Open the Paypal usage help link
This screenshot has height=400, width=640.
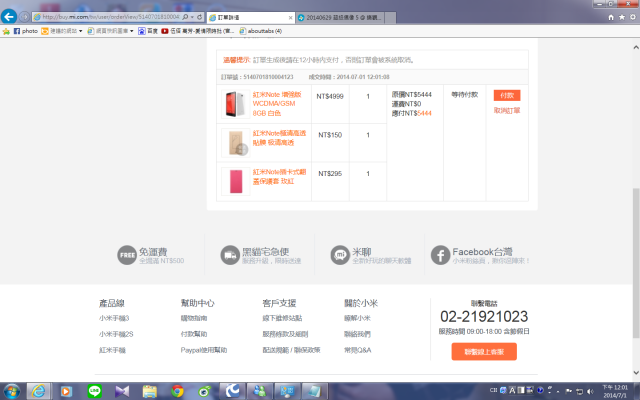204,350
